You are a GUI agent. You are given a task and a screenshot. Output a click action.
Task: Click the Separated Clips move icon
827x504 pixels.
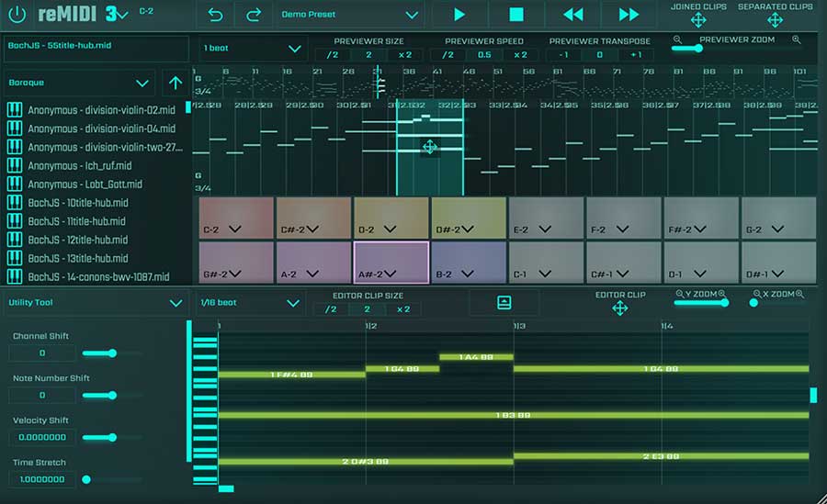click(x=775, y=20)
